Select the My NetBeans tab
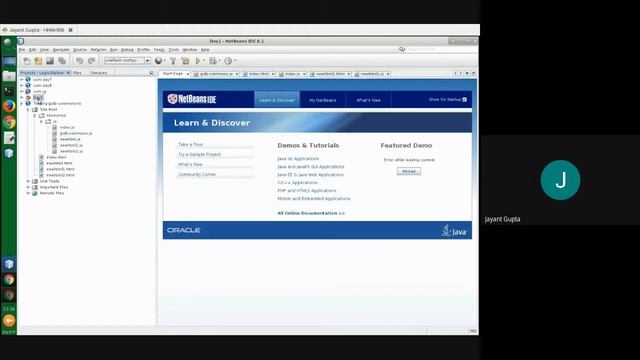Viewport: 640px width, 360px height. (322, 100)
